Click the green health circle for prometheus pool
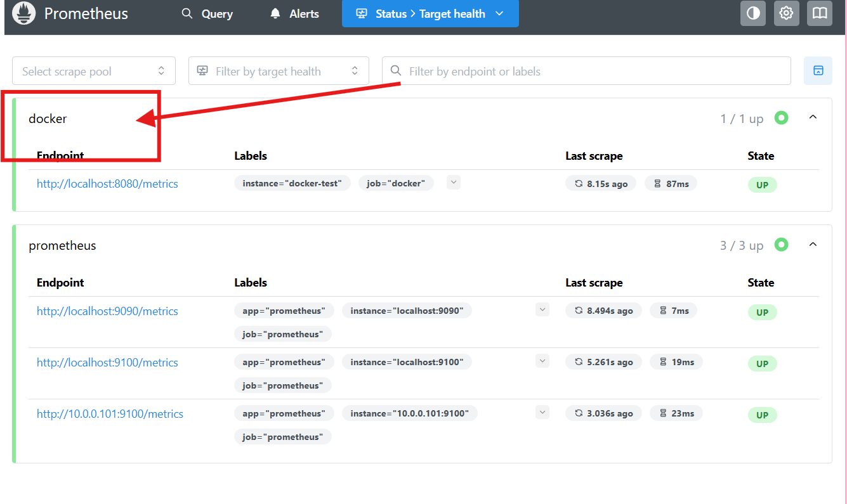 (782, 245)
